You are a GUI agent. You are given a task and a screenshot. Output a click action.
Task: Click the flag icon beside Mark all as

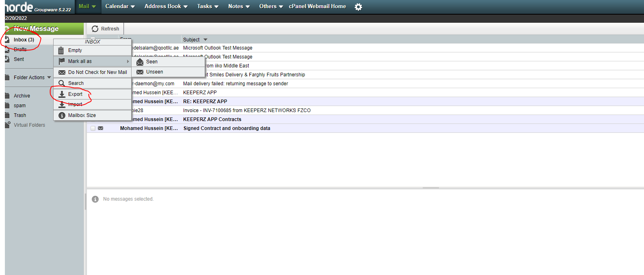pos(62,61)
